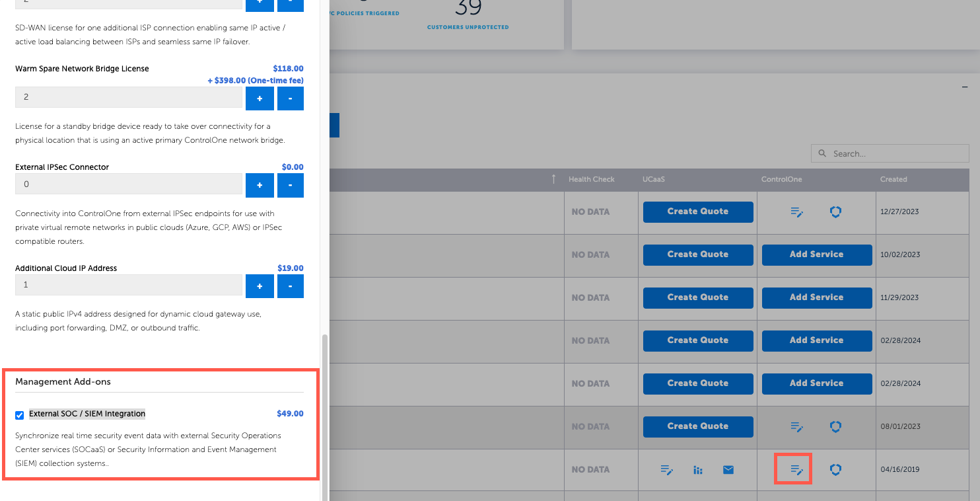Click ControlOne shield icon in 04/16/2019 row
Image resolution: width=980 pixels, height=501 pixels.
(x=835, y=470)
